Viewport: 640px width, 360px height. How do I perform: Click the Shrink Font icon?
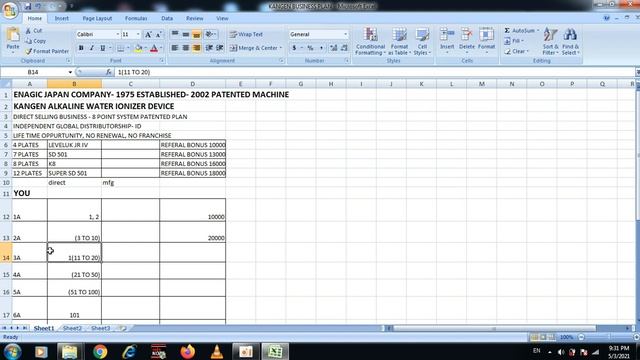click(158, 34)
